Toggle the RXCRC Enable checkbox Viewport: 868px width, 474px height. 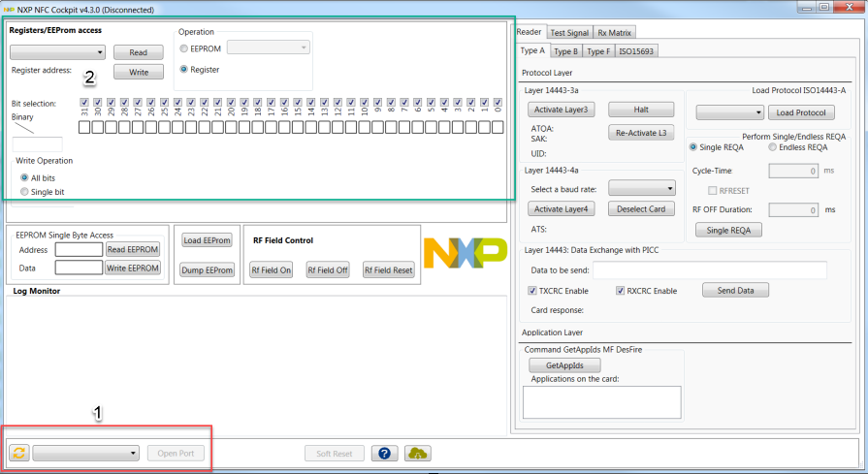[620, 291]
